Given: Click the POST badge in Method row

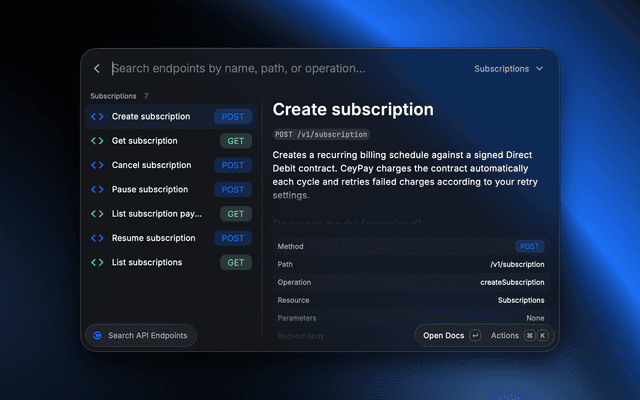Looking at the screenshot, I should (529, 247).
